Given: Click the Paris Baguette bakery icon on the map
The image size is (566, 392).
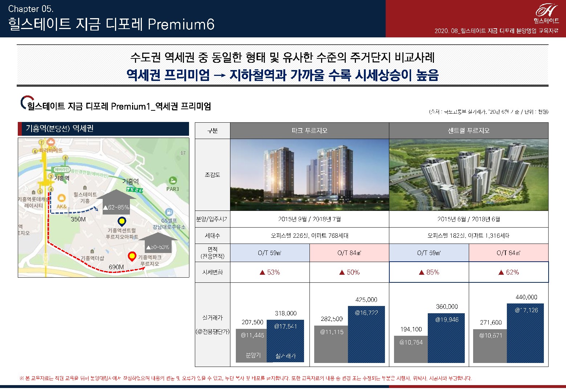Looking at the screenshot, I should (x=50, y=142).
